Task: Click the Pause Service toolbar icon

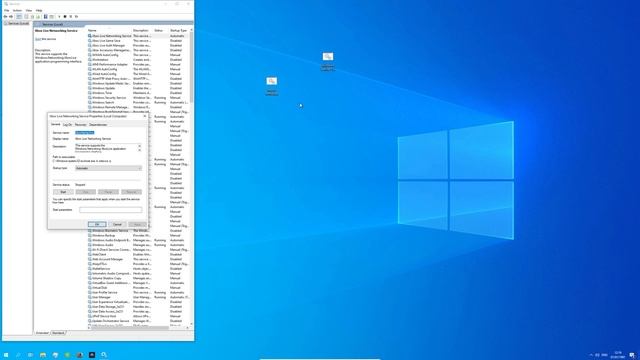Action: click(x=71, y=17)
